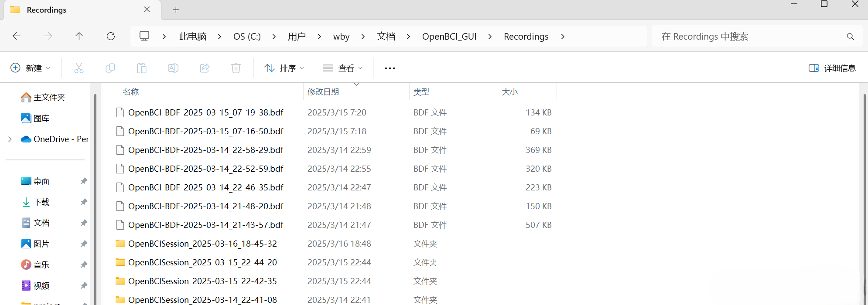
Task: Refresh the current folder view
Action: (x=111, y=36)
